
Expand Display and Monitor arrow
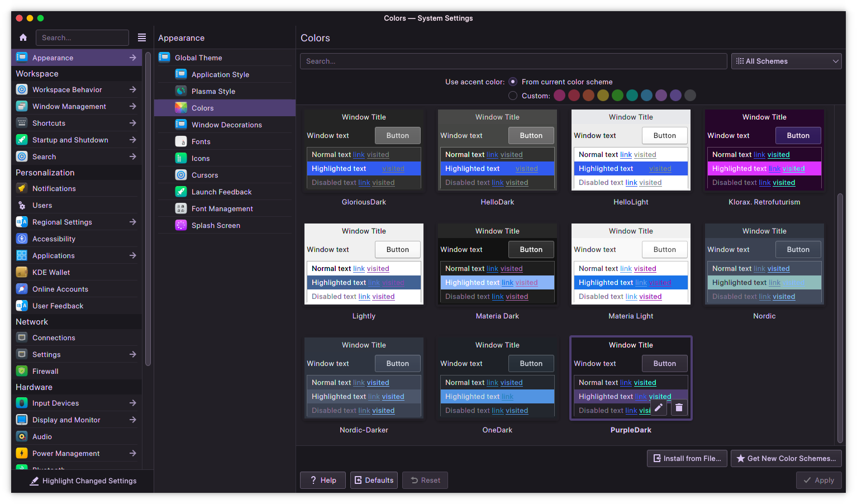[x=133, y=420]
